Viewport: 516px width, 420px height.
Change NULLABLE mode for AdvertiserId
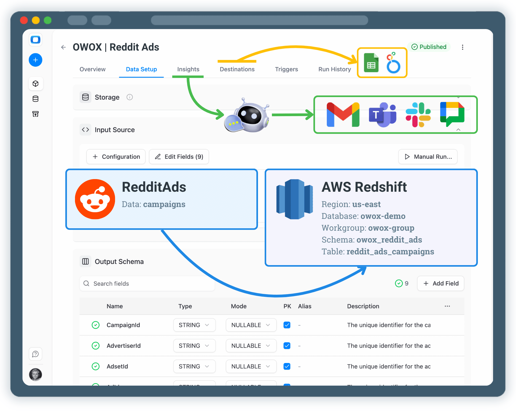[251, 346]
